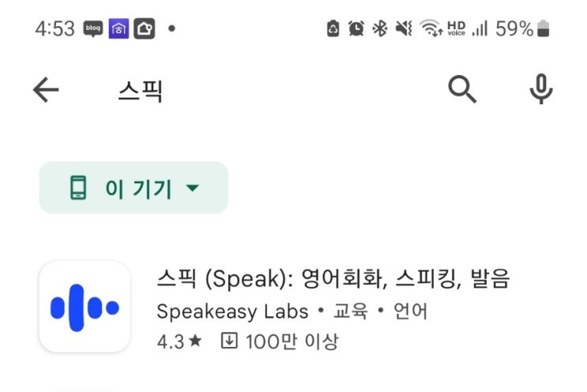Open the Speak app icon thumbnail
The height and width of the screenshot is (392, 587).
(85, 307)
